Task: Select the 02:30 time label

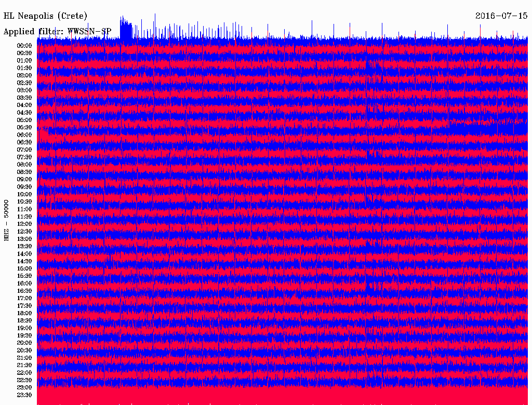Action: tap(24, 83)
